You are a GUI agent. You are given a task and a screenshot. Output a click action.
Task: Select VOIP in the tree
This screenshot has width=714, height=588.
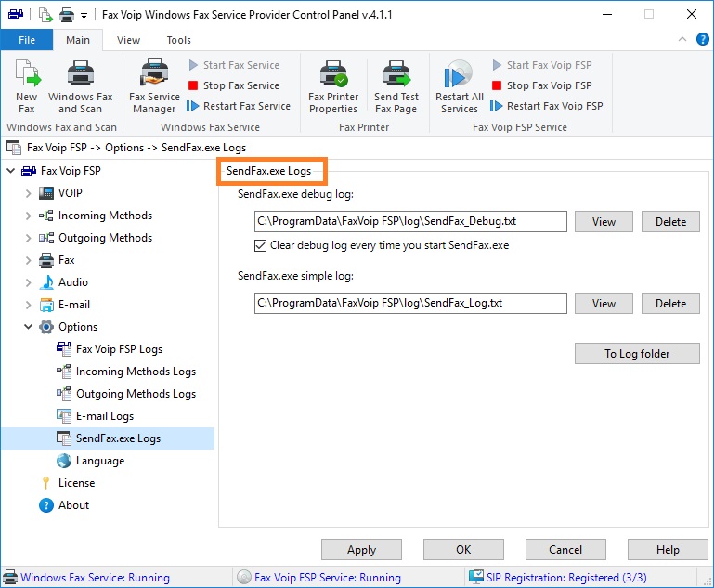[x=60, y=193]
